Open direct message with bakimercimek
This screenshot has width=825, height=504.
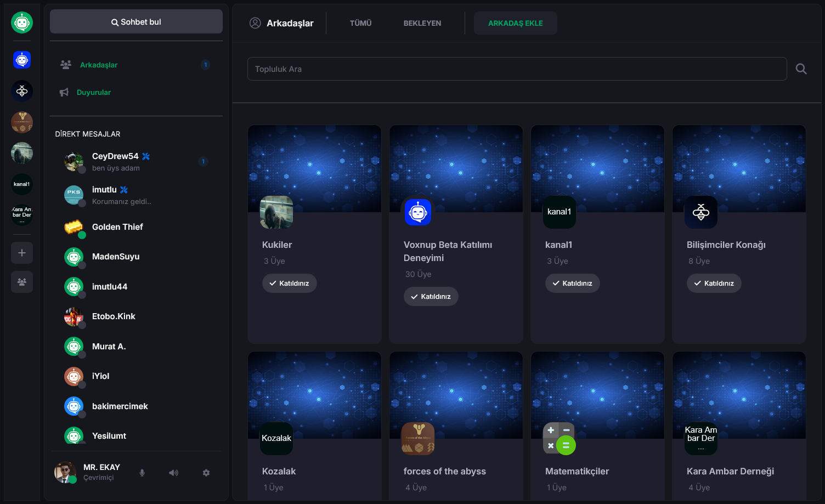pos(136,406)
